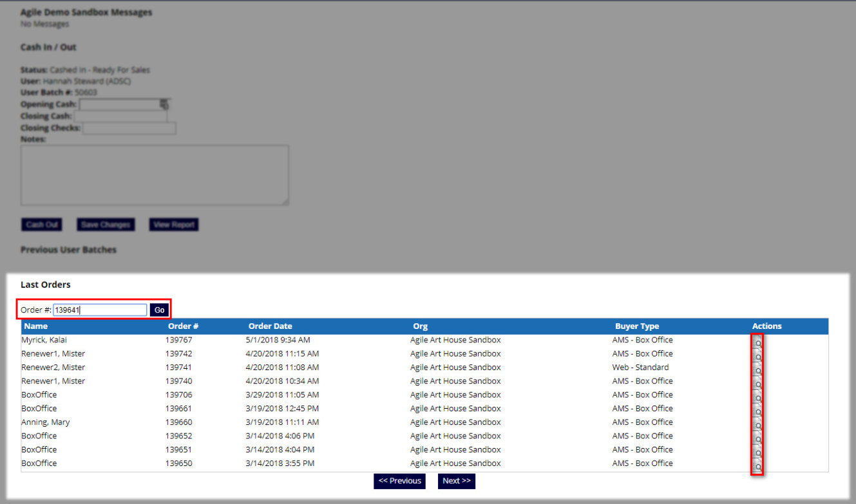
Task: Click inside the Notes text area
Action: [155, 175]
